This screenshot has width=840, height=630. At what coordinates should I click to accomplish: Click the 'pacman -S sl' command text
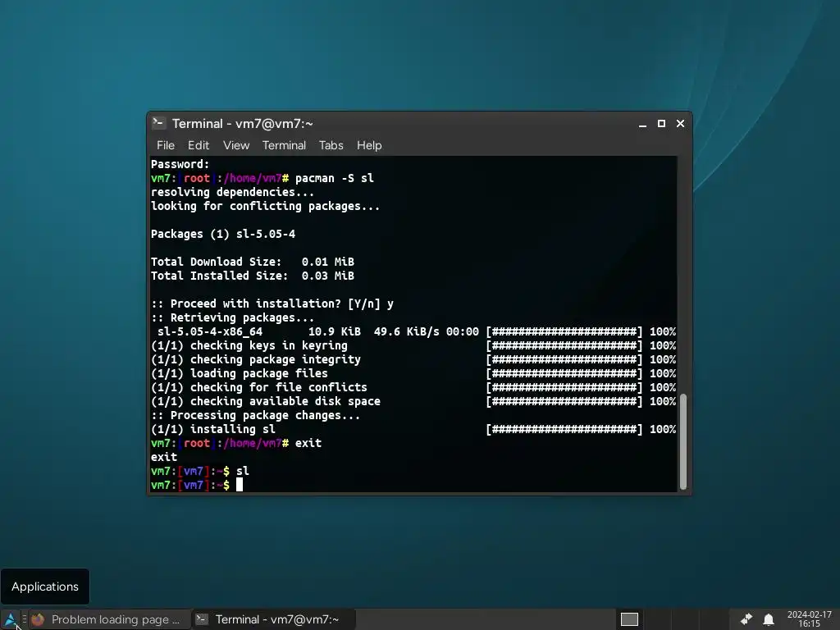coord(335,178)
